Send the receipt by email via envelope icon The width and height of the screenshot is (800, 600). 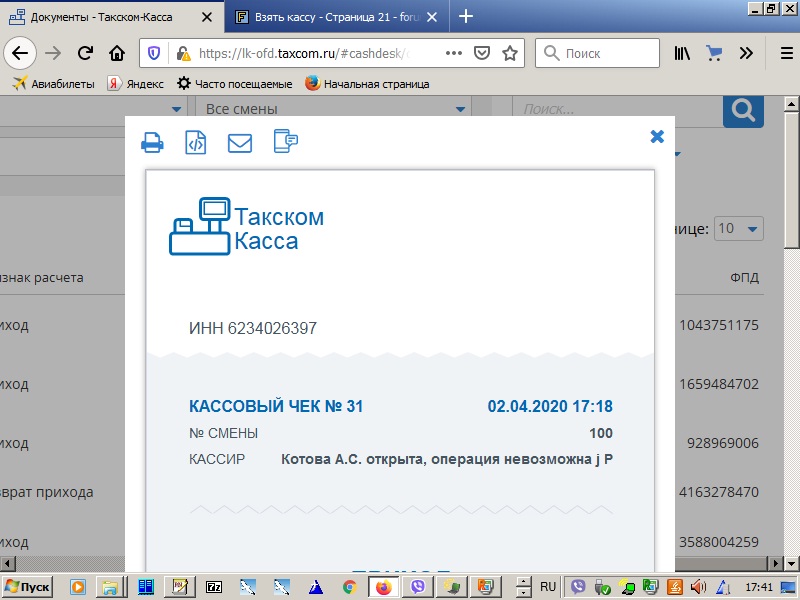[x=240, y=142]
